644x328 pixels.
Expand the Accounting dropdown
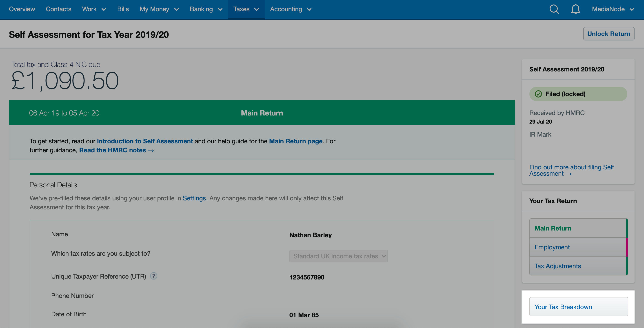point(291,9)
